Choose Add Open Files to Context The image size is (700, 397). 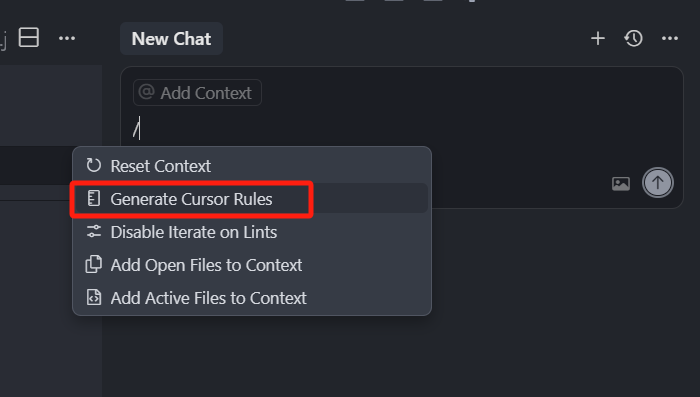coord(252,265)
